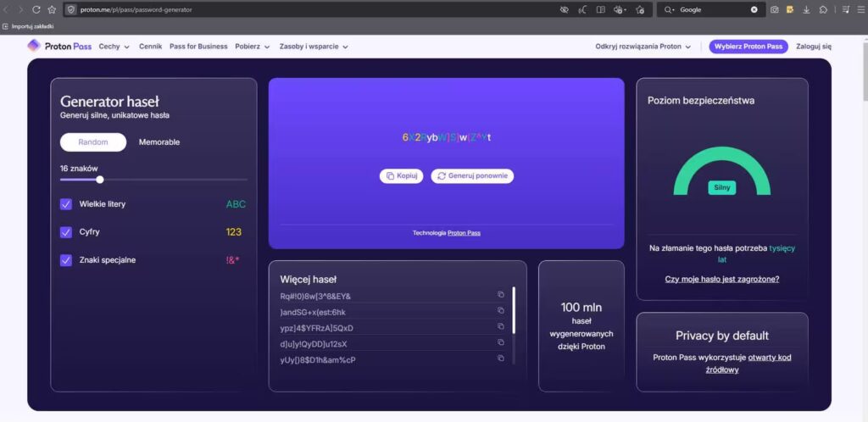Expand Odkryj rozwiązania Proton dropdown

643,47
